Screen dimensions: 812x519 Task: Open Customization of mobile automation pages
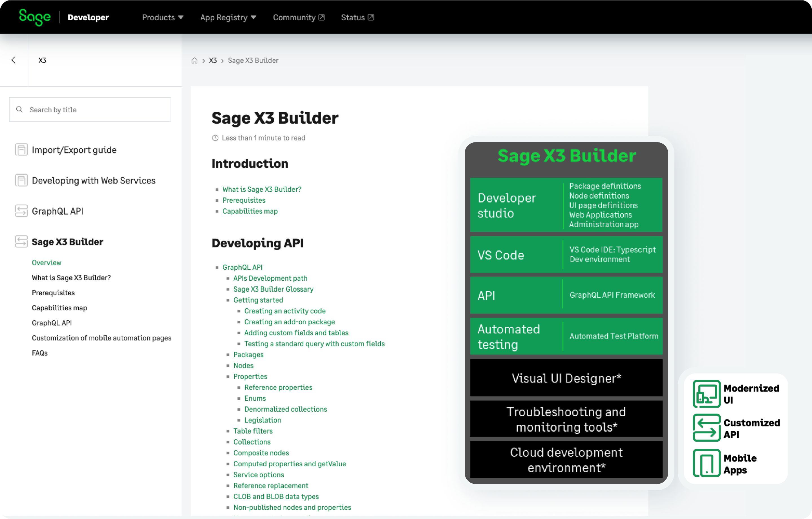(x=101, y=338)
